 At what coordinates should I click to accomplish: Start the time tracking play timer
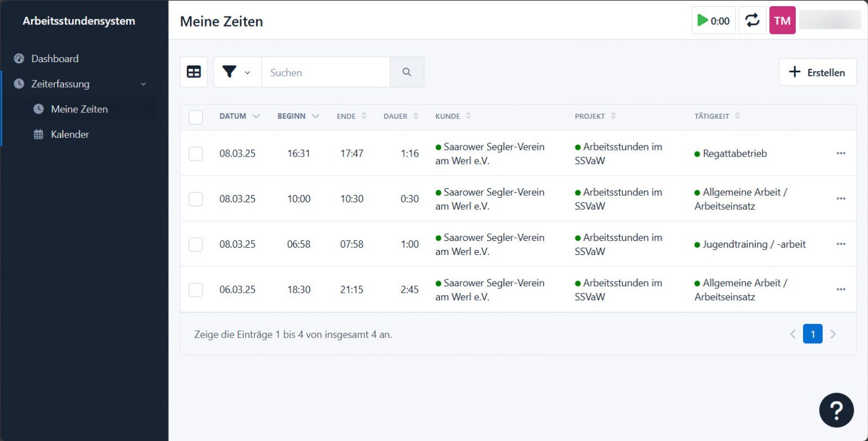pos(713,21)
